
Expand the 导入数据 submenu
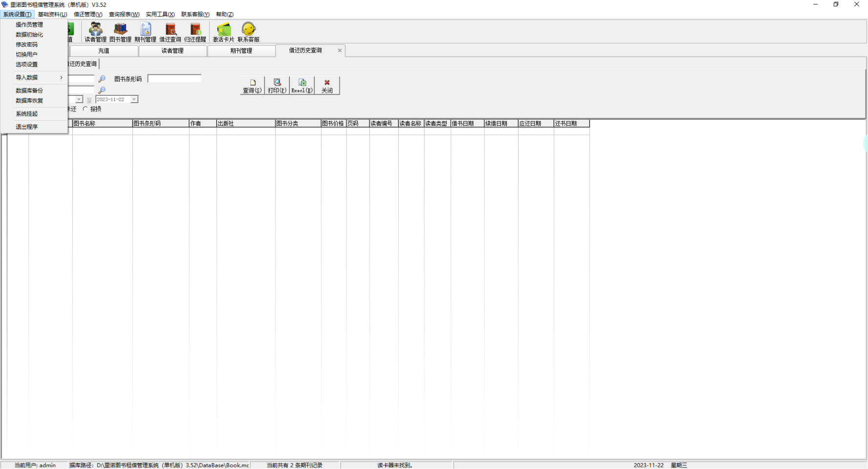[x=38, y=78]
